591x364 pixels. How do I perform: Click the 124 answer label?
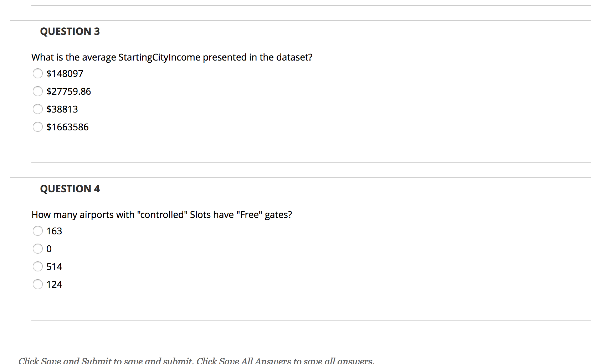[54, 285]
